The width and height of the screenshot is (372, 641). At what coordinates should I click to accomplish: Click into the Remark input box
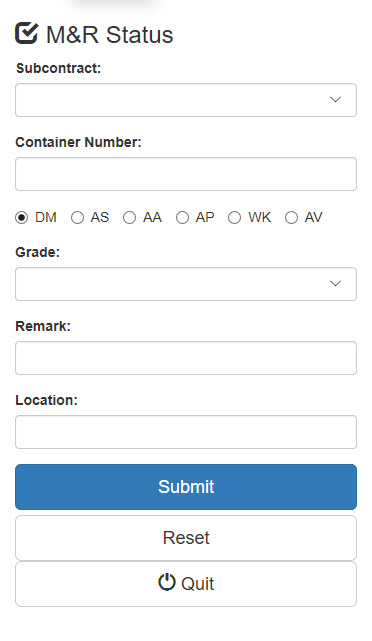pos(186,358)
